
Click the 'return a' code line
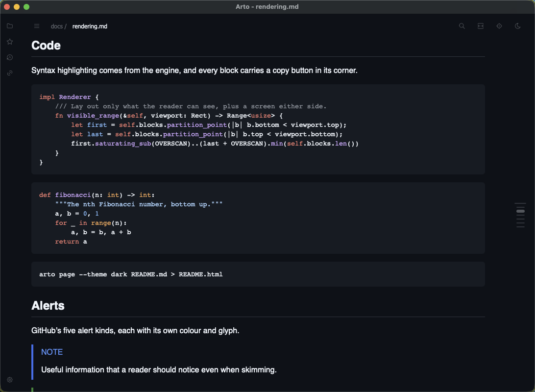click(x=71, y=242)
